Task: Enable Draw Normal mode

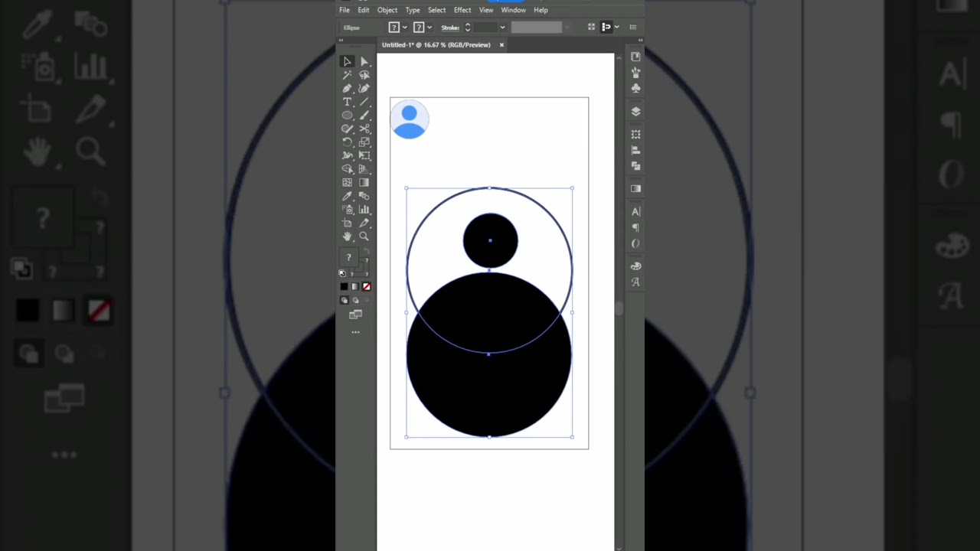Action: tap(345, 300)
